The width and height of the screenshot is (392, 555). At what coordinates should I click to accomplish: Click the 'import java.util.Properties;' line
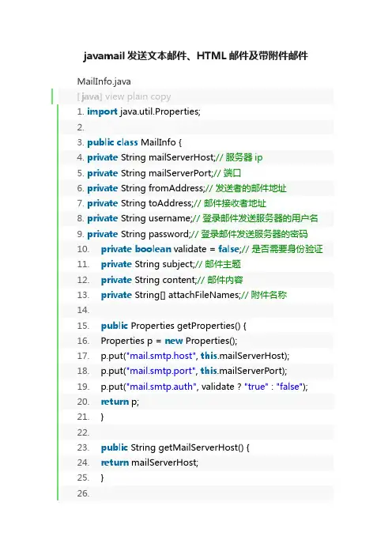pyautogui.click(x=144, y=111)
